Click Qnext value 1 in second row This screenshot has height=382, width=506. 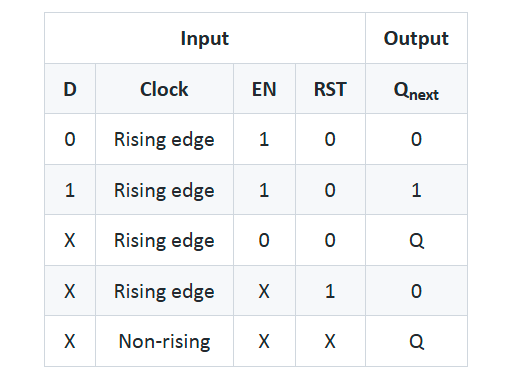(416, 190)
